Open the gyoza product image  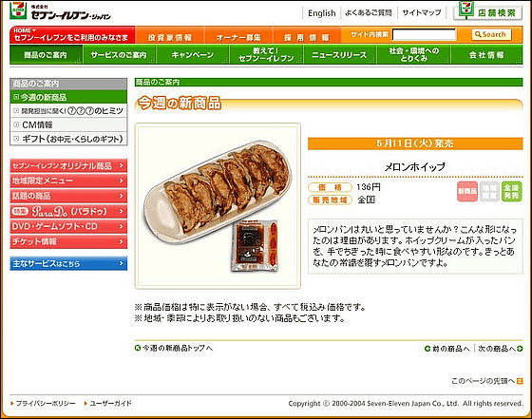coord(218,206)
